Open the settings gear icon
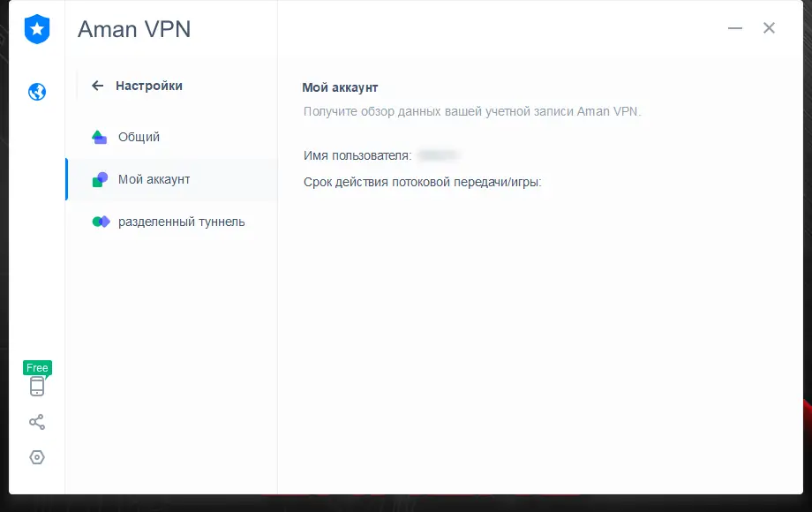 (x=36, y=457)
